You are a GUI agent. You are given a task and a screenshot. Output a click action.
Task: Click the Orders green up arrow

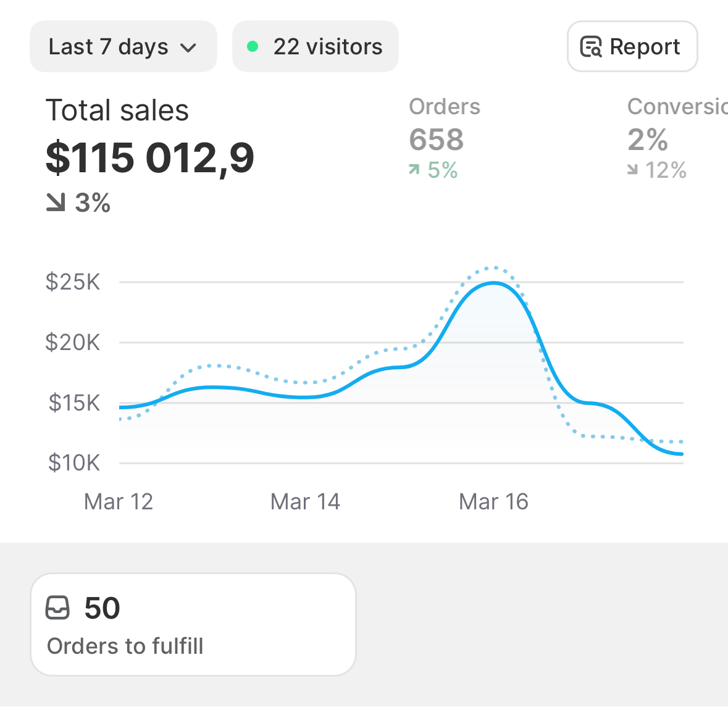pyautogui.click(x=414, y=170)
